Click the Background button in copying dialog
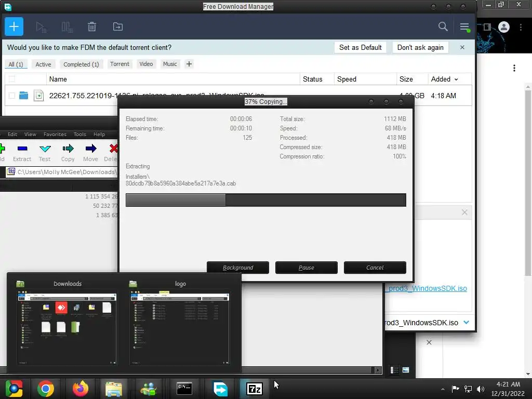532x399 pixels. coord(238,268)
